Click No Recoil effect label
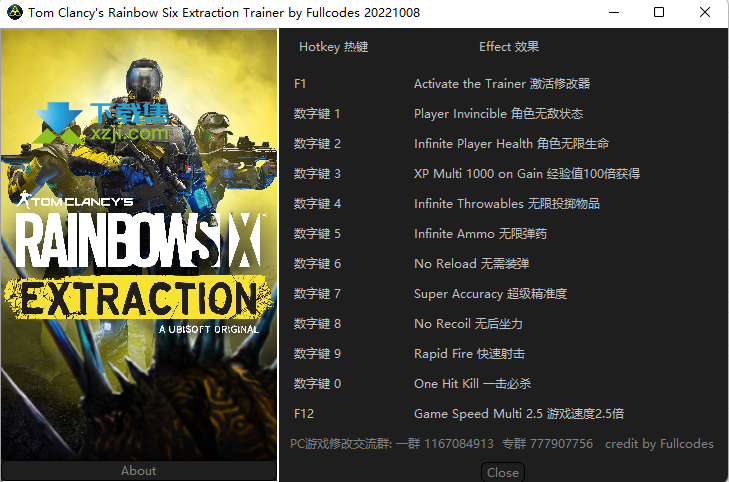The height and width of the screenshot is (482, 729). pyautogui.click(x=468, y=324)
